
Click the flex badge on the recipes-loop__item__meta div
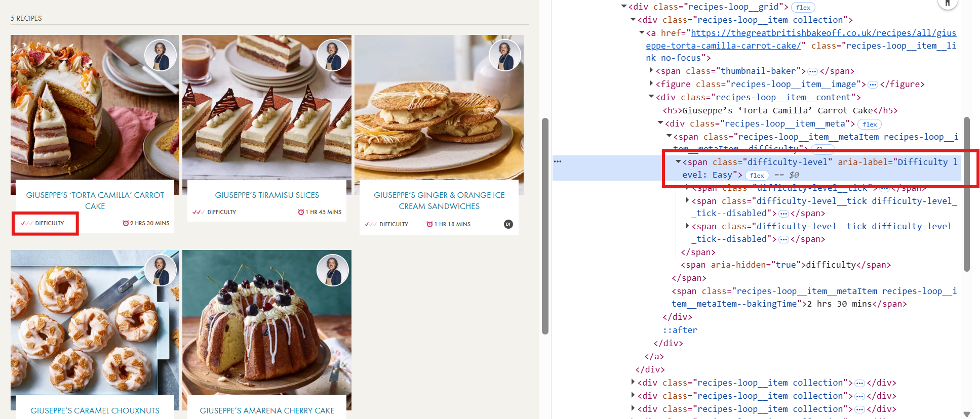pyautogui.click(x=870, y=124)
